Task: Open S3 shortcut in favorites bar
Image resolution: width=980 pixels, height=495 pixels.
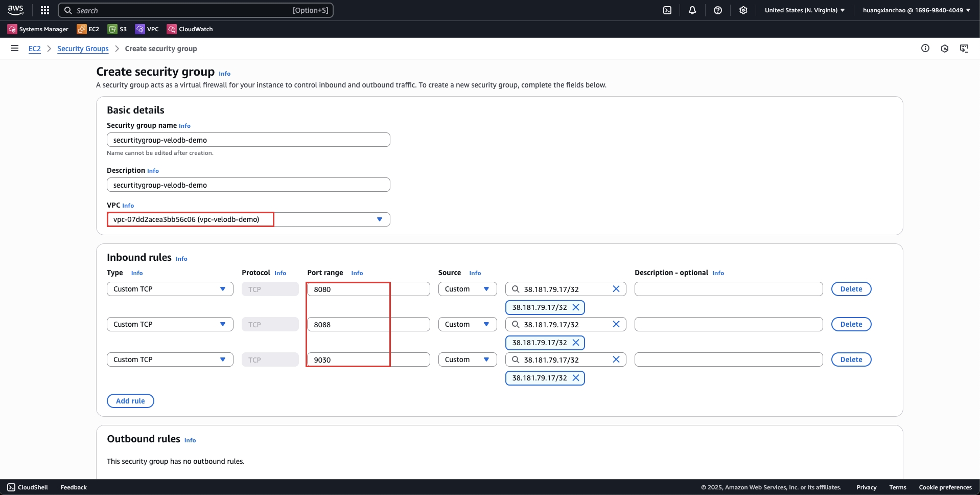Action: click(118, 29)
